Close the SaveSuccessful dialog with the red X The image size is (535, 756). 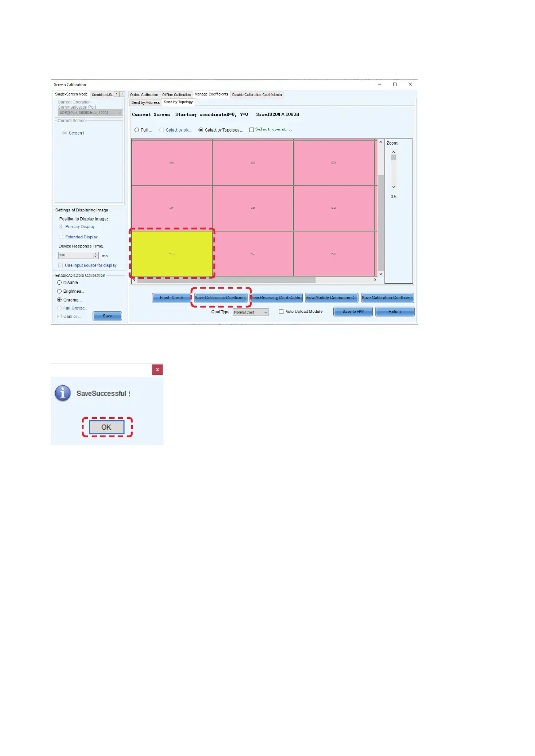[x=157, y=369]
